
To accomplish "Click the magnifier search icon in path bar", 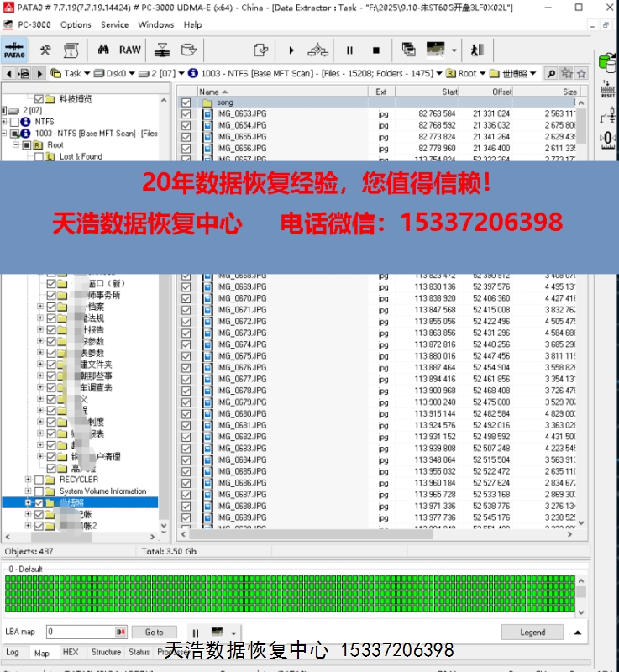I will 551,74.
